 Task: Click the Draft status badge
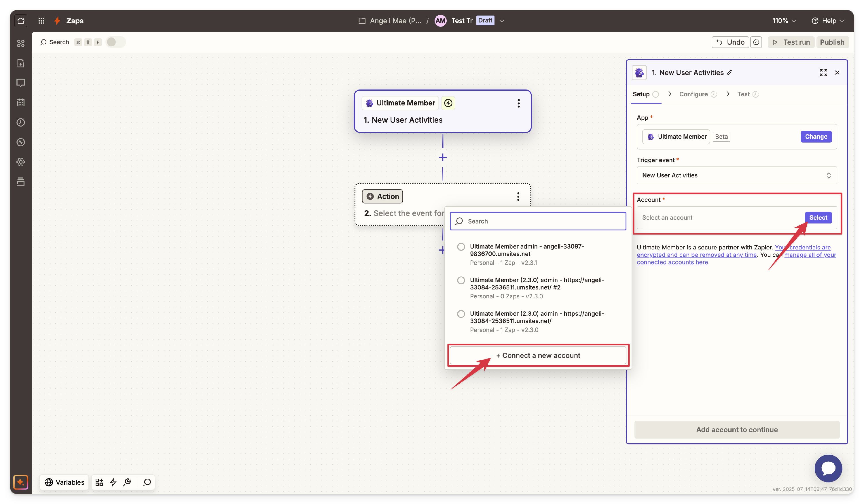pyautogui.click(x=485, y=20)
